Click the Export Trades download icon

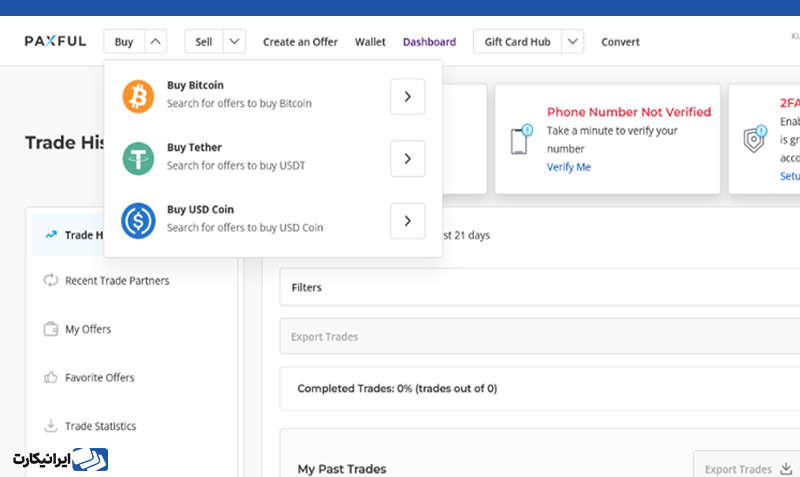pyautogui.click(x=786, y=468)
